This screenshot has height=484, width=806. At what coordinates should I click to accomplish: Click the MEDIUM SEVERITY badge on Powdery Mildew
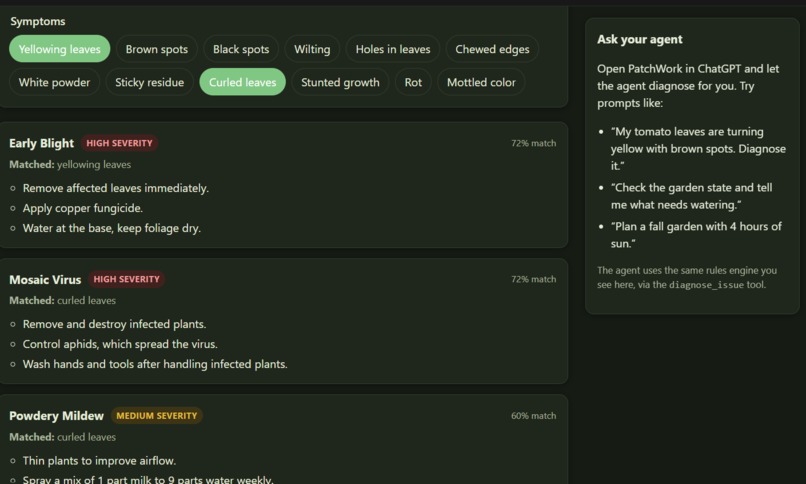click(157, 416)
